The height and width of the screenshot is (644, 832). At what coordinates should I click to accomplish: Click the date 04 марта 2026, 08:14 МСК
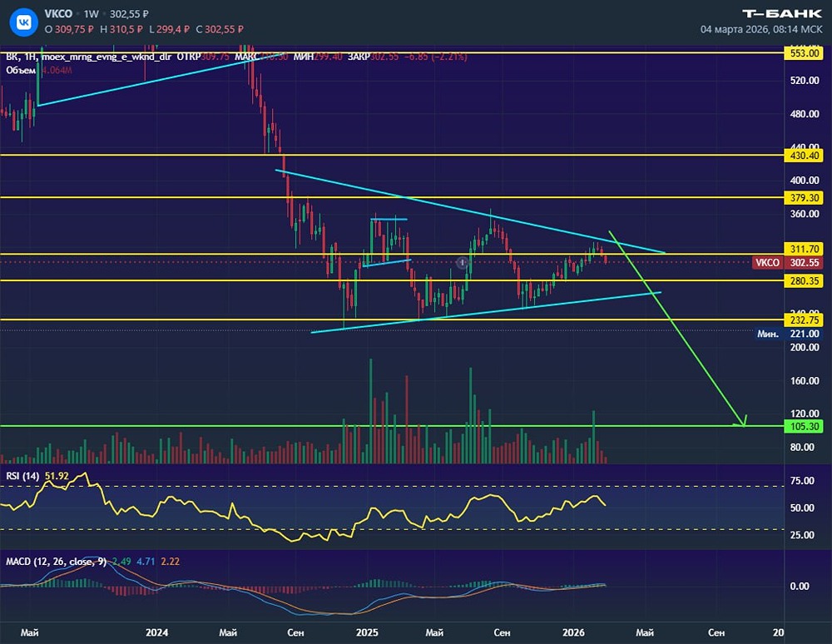(761, 29)
